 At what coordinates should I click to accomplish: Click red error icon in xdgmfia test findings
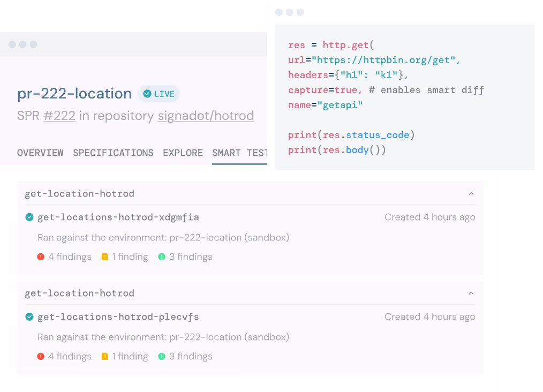pos(41,257)
